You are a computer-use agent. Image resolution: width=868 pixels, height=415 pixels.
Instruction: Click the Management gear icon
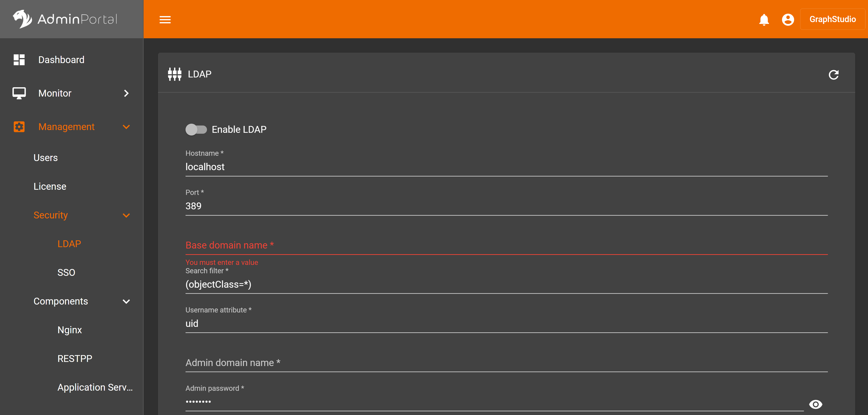coord(19,127)
